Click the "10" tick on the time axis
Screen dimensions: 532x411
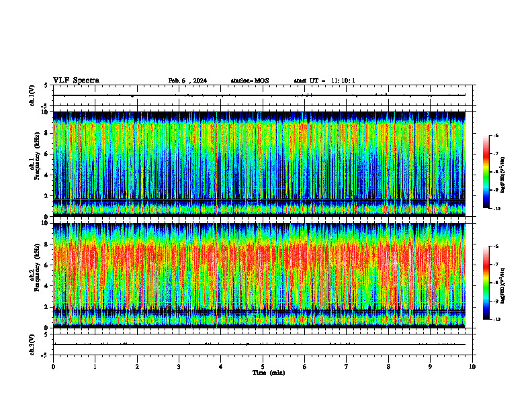[x=472, y=367]
